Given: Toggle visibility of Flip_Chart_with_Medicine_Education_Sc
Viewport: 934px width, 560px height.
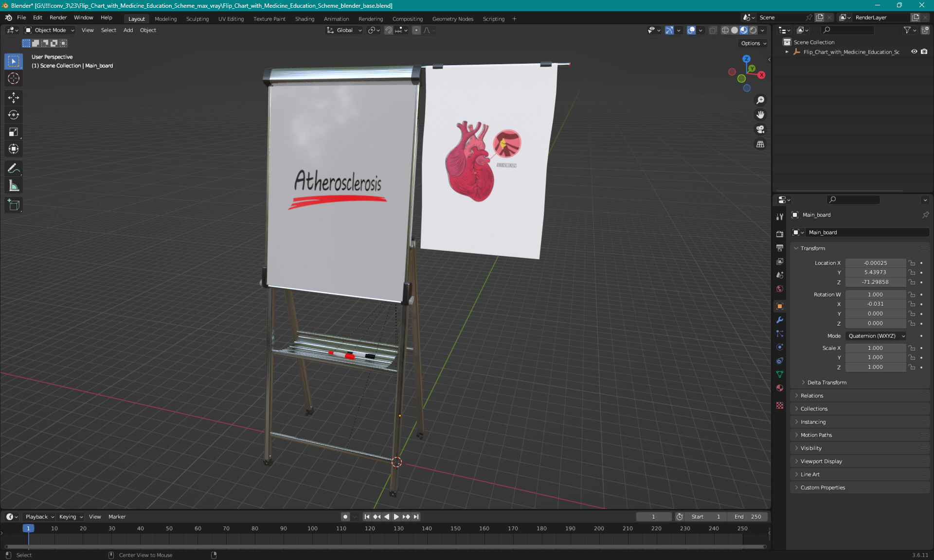Looking at the screenshot, I should tap(912, 52).
